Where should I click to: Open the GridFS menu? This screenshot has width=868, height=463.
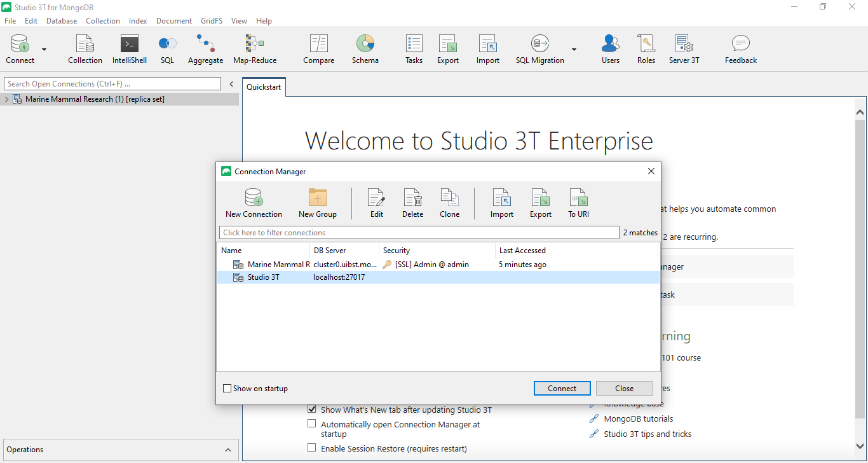click(x=211, y=20)
